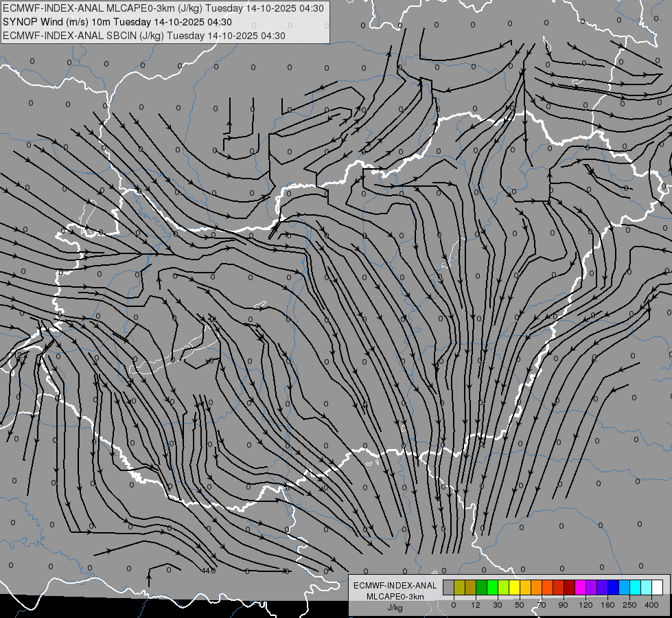Click the gray legend swatch
This screenshot has height=618, width=672.
point(449,587)
